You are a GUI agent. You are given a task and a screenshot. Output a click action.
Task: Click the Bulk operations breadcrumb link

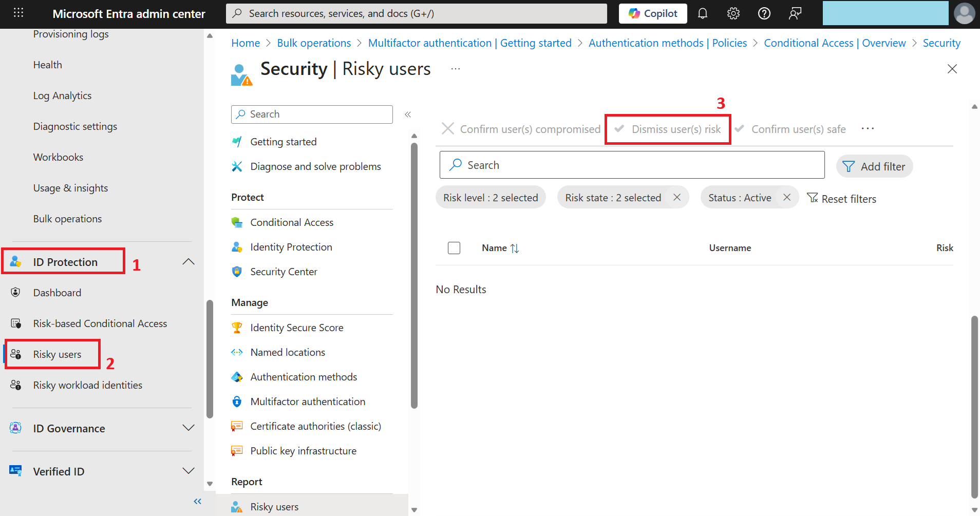tap(314, 43)
